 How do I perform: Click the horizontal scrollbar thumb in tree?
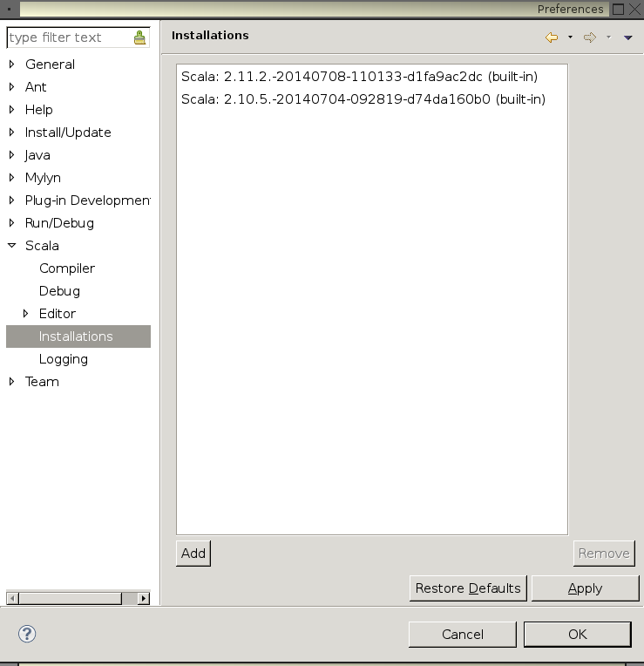tap(70, 599)
